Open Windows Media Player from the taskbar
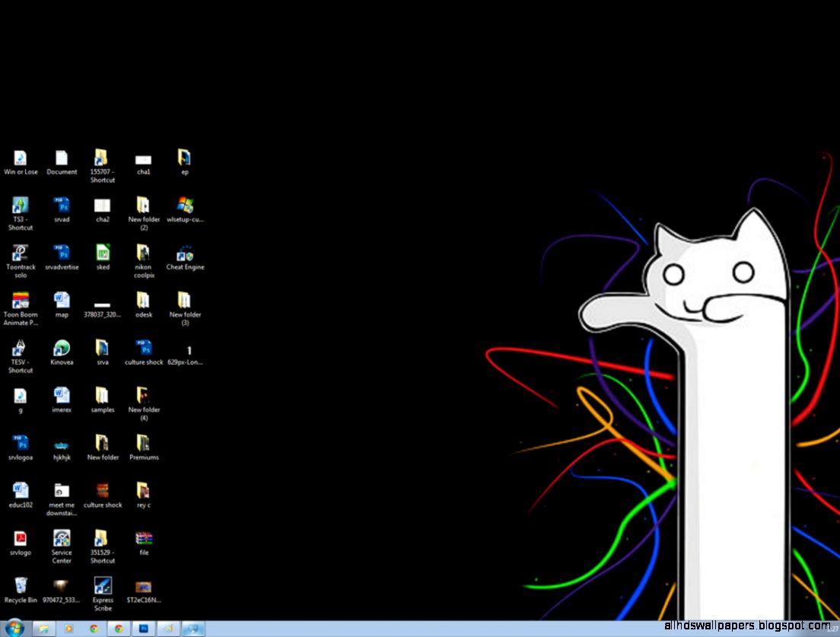The width and height of the screenshot is (840, 637). pyautogui.click(x=68, y=630)
